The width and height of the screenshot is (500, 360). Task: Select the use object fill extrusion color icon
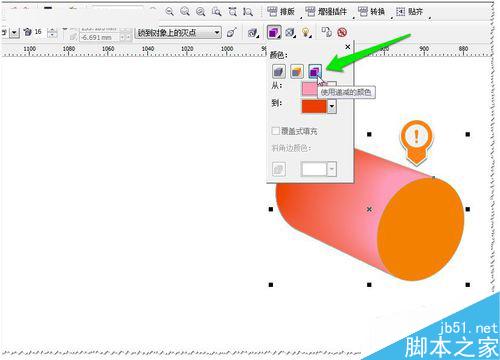tap(279, 71)
